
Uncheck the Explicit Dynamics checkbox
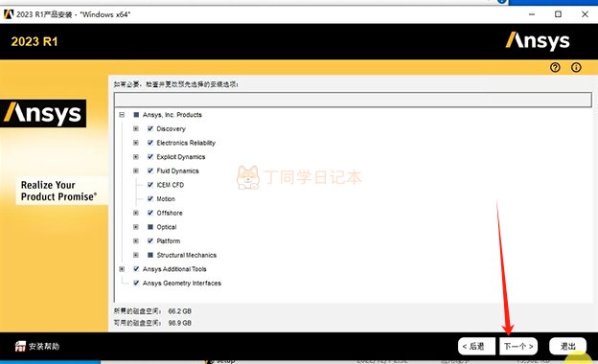150,157
